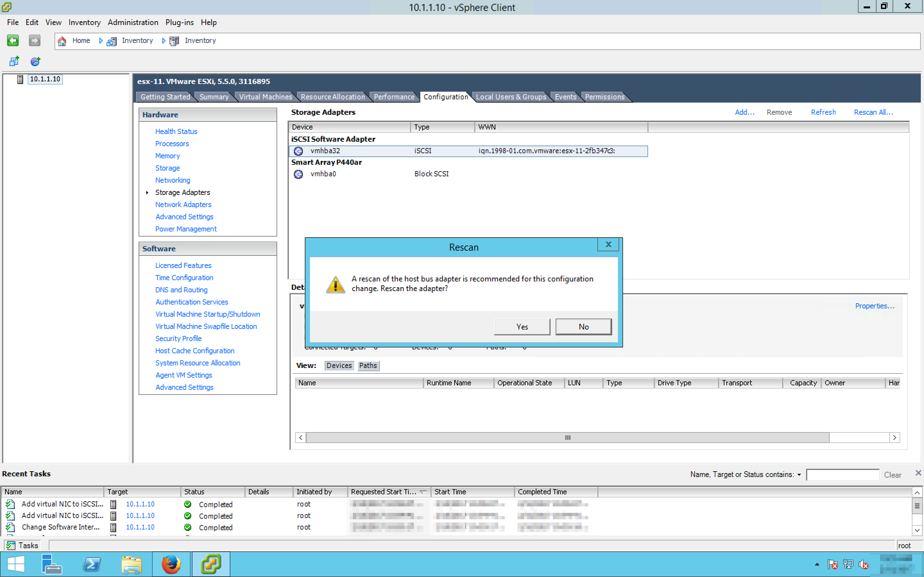Select the vmhba0 Block SCSI adapter icon
This screenshot has width=924, height=577.
(298, 174)
